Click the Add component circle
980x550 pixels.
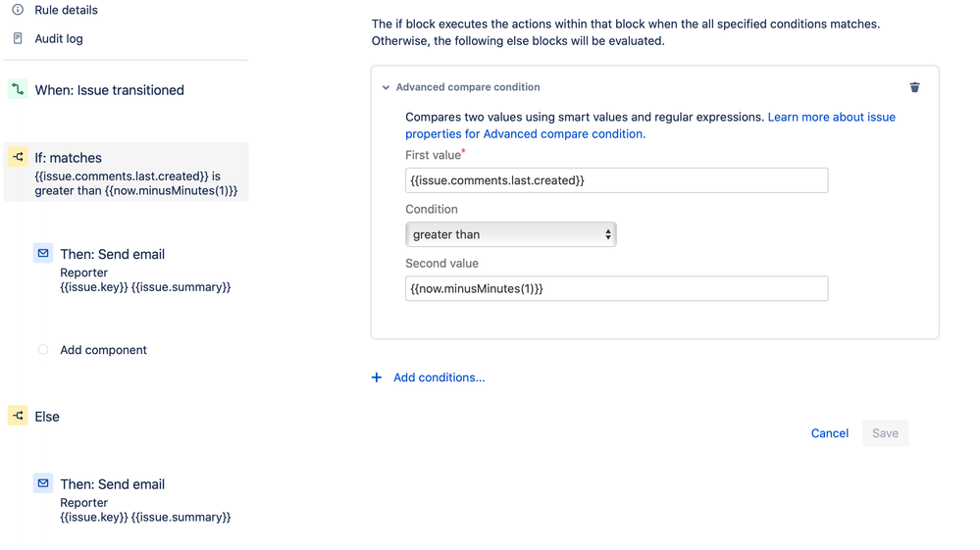click(43, 350)
